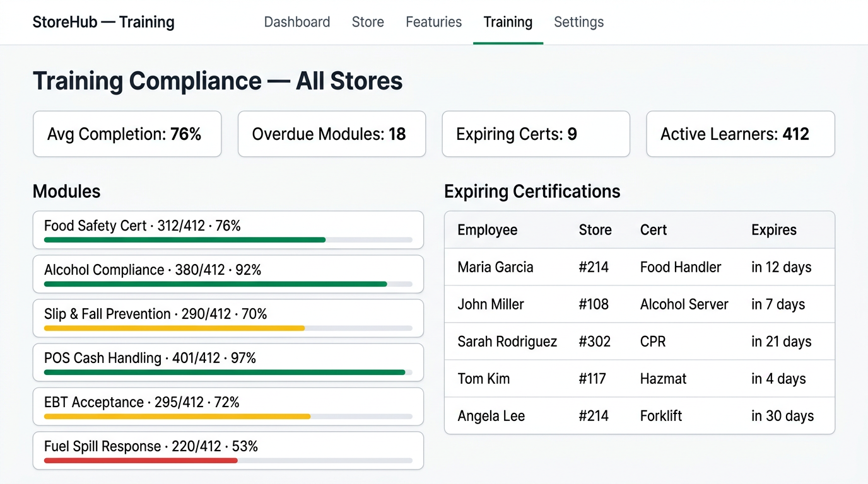The image size is (868, 484).
Task: Select the Fuel Spill Response module label
Action: pos(151,446)
